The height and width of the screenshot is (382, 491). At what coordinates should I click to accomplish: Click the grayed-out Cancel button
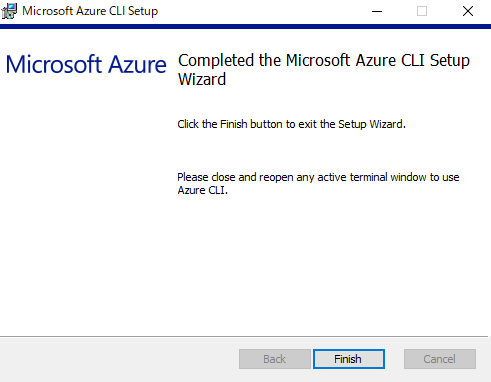[440, 359]
